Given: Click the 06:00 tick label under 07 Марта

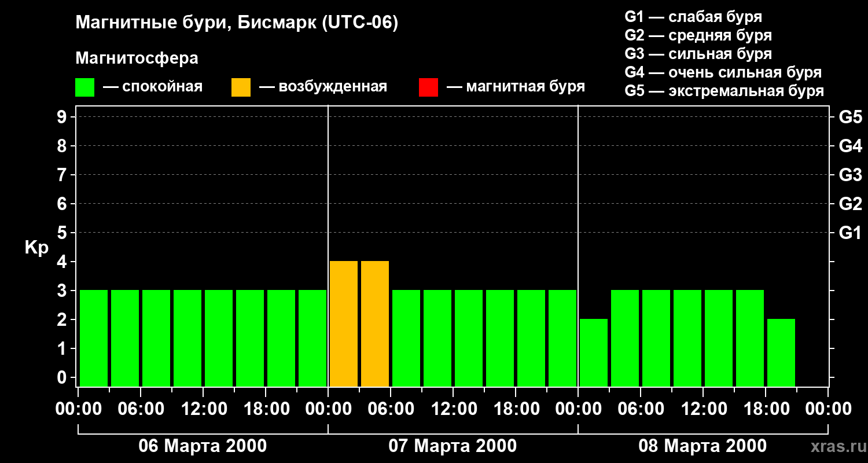Looking at the screenshot, I should tap(390, 409).
